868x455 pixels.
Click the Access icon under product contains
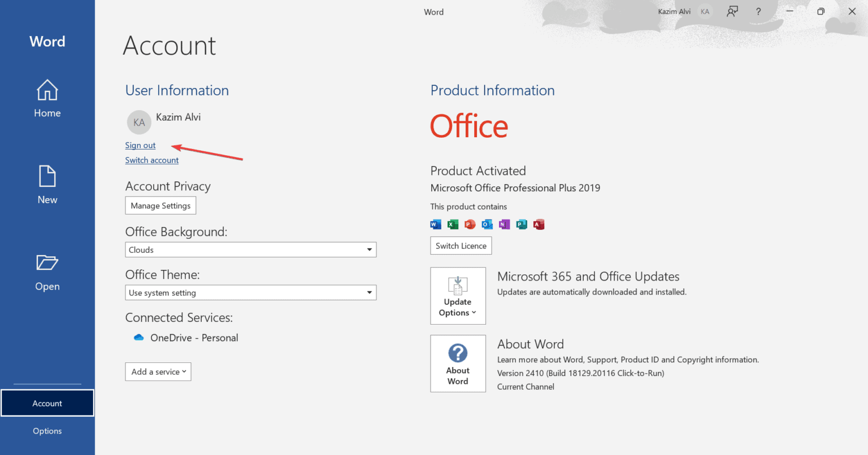click(539, 224)
